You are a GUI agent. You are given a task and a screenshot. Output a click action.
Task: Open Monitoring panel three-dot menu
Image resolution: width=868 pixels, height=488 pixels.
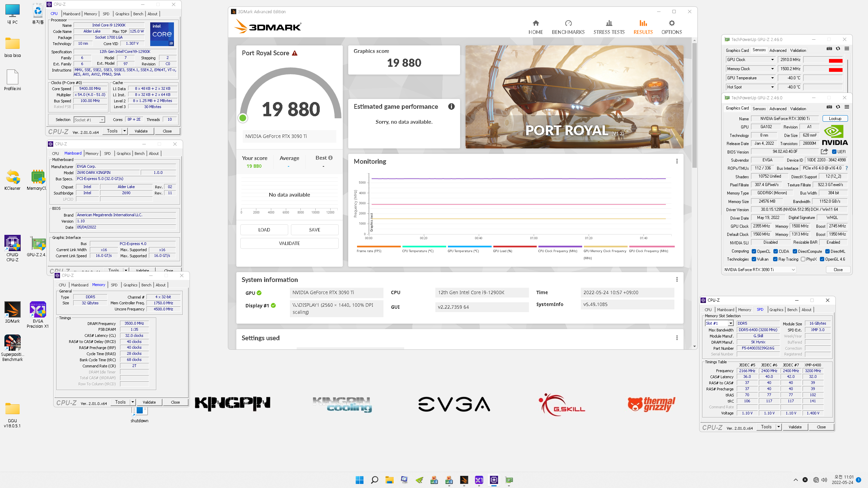[x=677, y=161]
